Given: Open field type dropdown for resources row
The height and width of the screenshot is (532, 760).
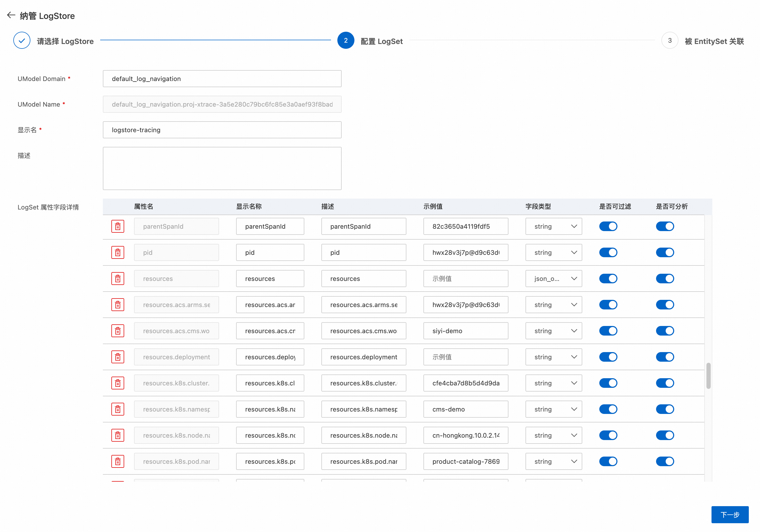Looking at the screenshot, I should pos(553,279).
